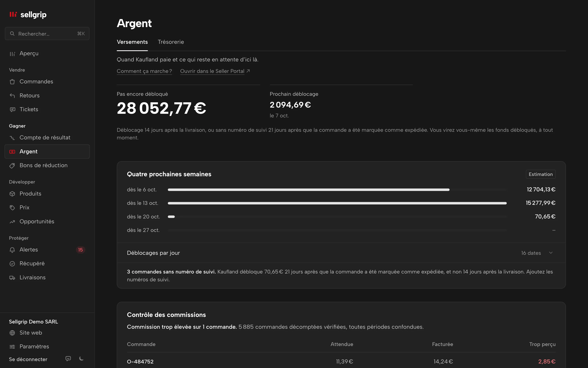Click the Alertes bell icon
Screen dimensions: 588x368
pos(12,250)
